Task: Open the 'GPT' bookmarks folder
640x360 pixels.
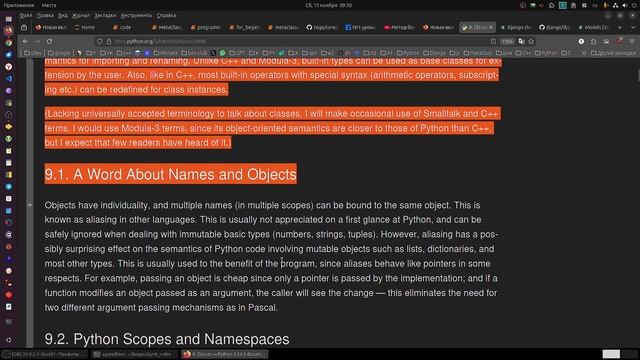Action: 238,53
